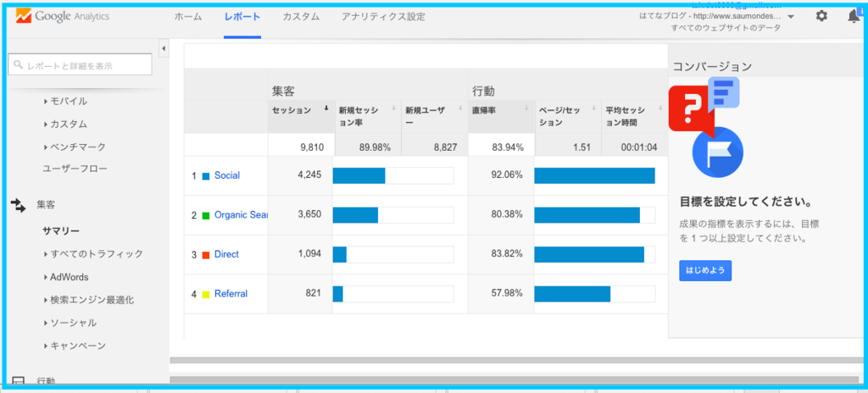Click Direct bounce rate 83.82%
The image size is (868, 393).
click(x=507, y=255)
